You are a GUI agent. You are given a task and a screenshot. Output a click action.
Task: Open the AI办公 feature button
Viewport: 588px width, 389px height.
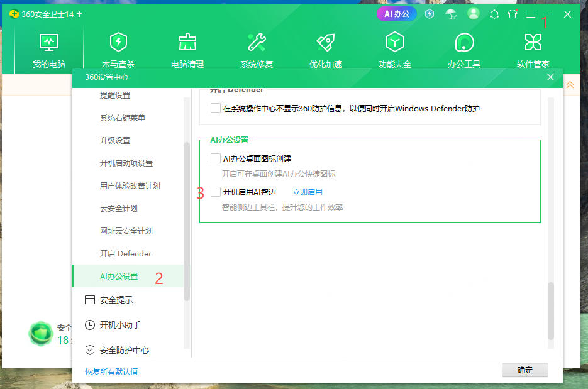(396, 13)
